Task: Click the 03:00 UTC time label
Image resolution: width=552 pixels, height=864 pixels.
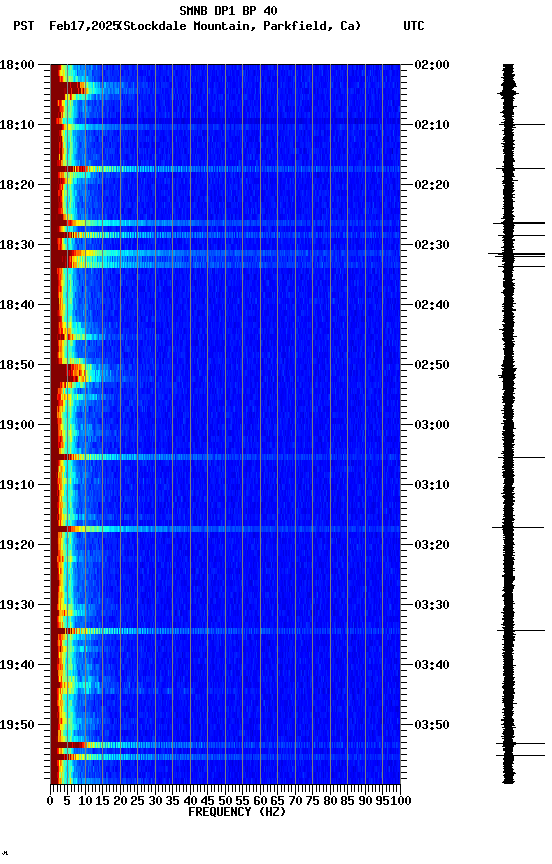Action: pos(432,425)
